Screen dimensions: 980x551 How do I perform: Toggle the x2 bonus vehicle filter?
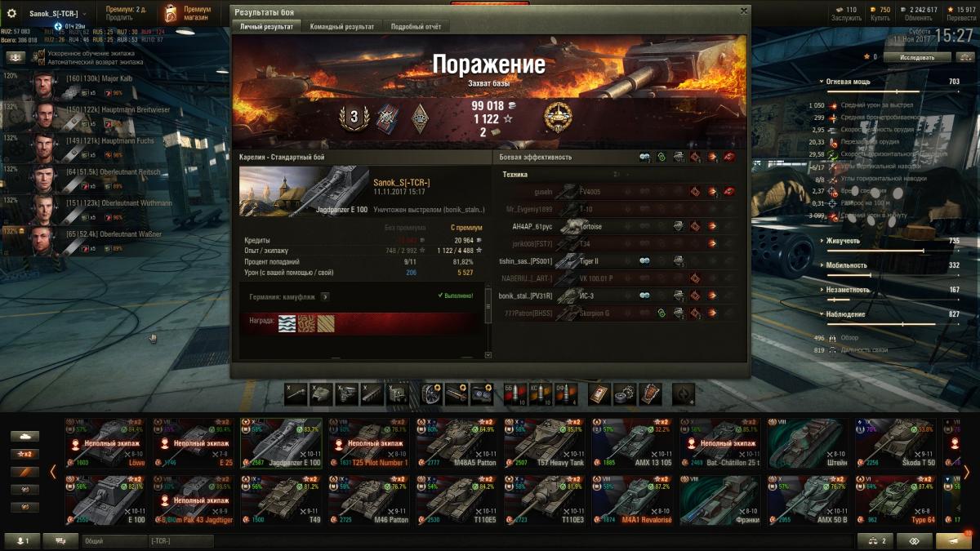(x=24, y=454)
